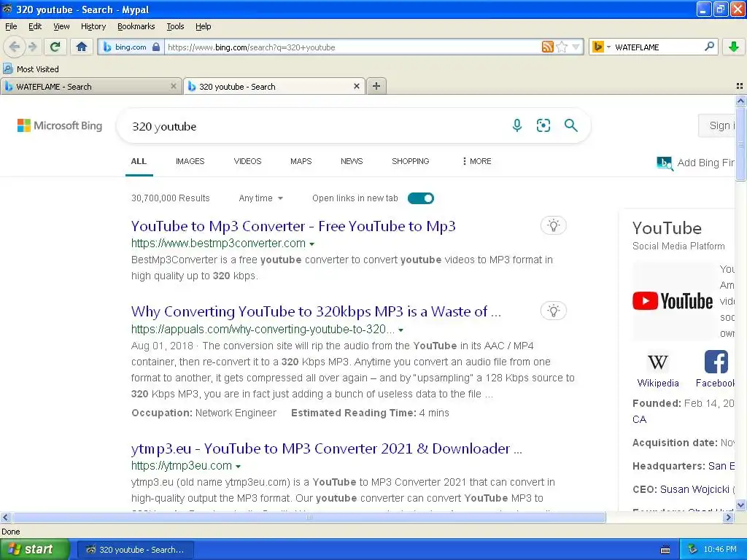Close the 320 youtube - Search tab
The width and height of the screenshot is (747, 560).
coord(356,86)
